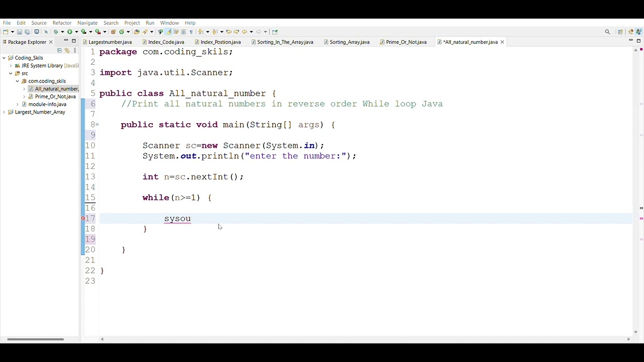Open the Edit menu

coord(21,23)
